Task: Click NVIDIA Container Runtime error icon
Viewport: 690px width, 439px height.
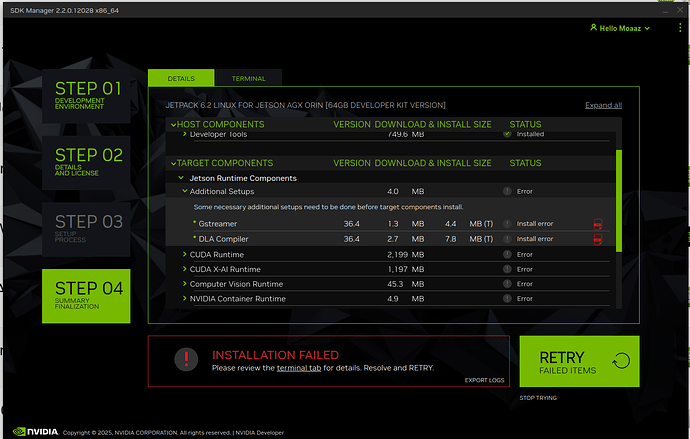Action: [x=507, y=298]
